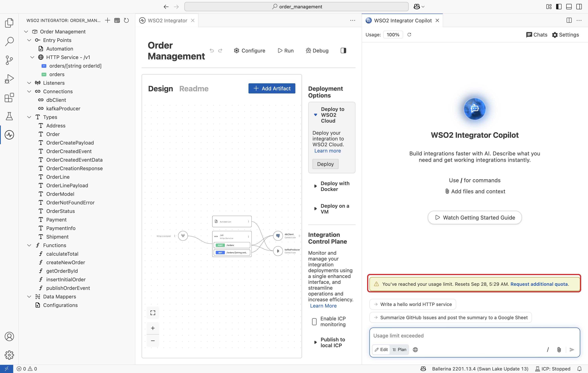Collapse the Entry Points tree node
The height and width of the screenshot is (373, 588).
pos(29,40)
